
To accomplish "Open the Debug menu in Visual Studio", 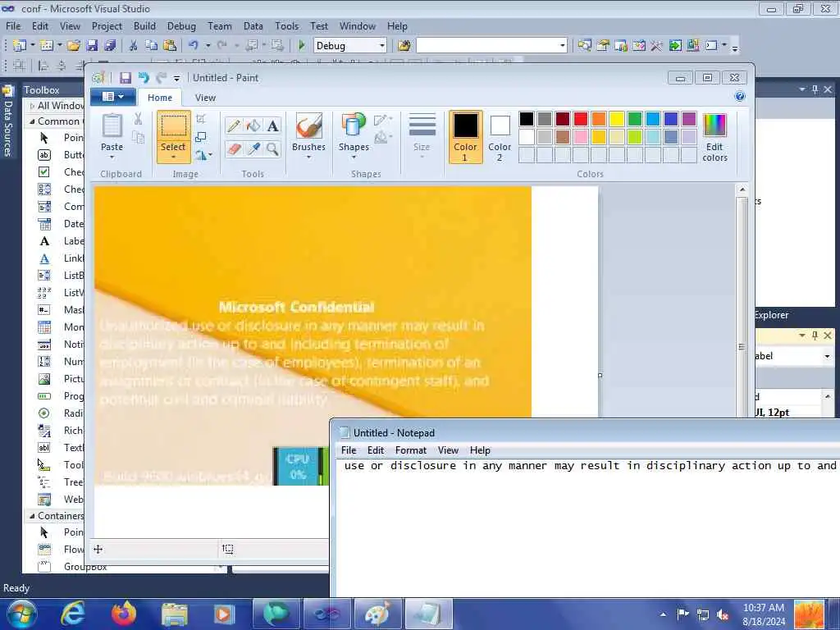I will 181,26.
